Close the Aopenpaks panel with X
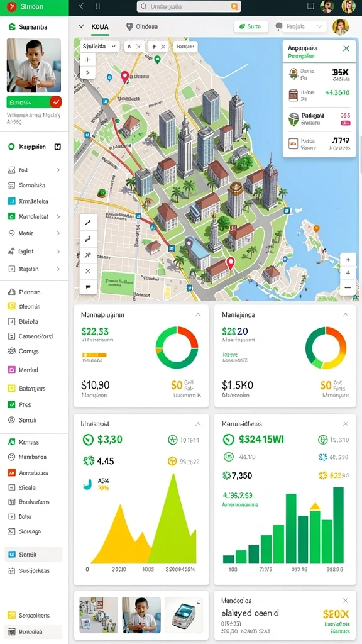Viewport: 362px width, 644px height. pyautogui.click(x=346, y=48)
